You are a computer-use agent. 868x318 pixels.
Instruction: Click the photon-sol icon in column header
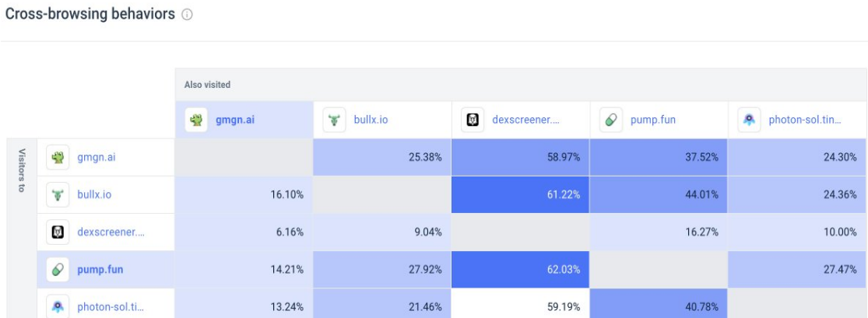click(750, 120)
